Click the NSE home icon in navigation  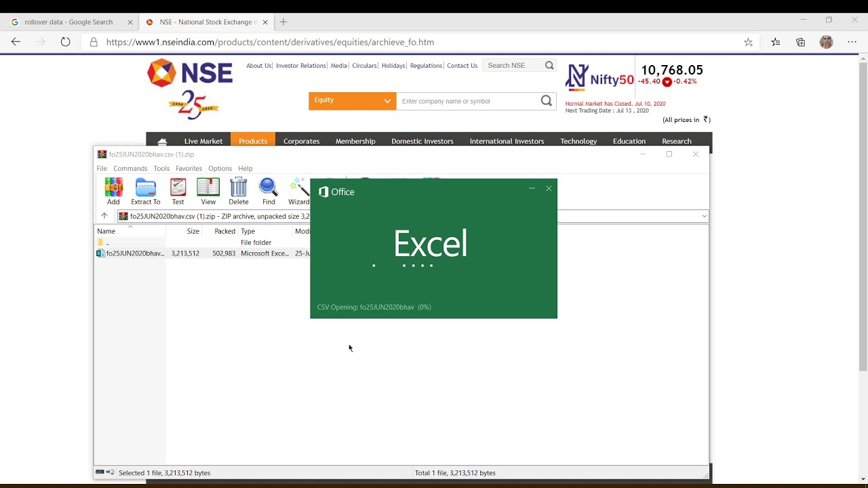tap(162, 141)
